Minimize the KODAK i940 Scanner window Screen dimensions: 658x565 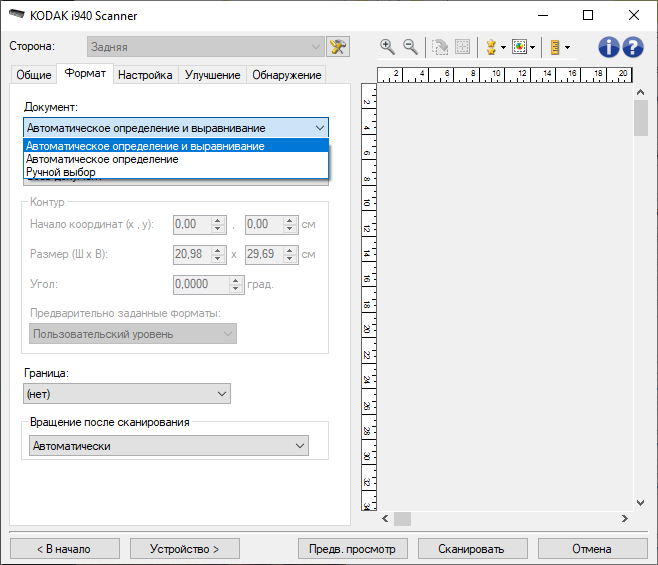(x=543, y=16)
